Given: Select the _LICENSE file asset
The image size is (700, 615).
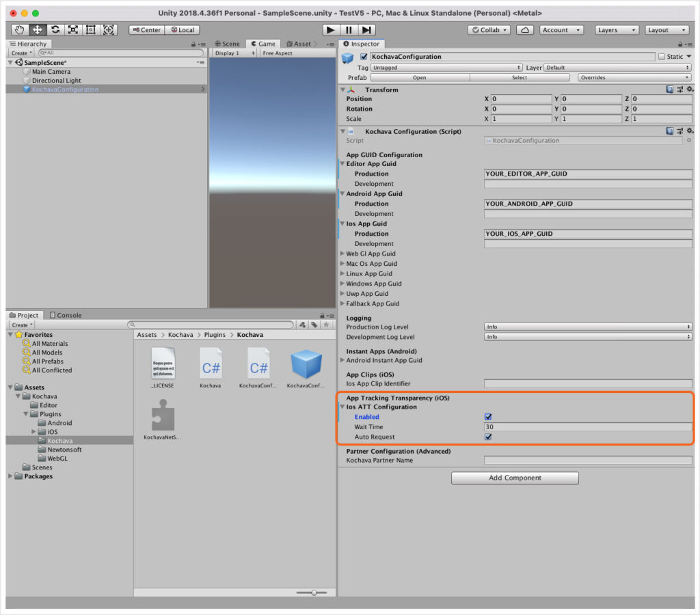Looking at the screenshot, I should point(163,368).
